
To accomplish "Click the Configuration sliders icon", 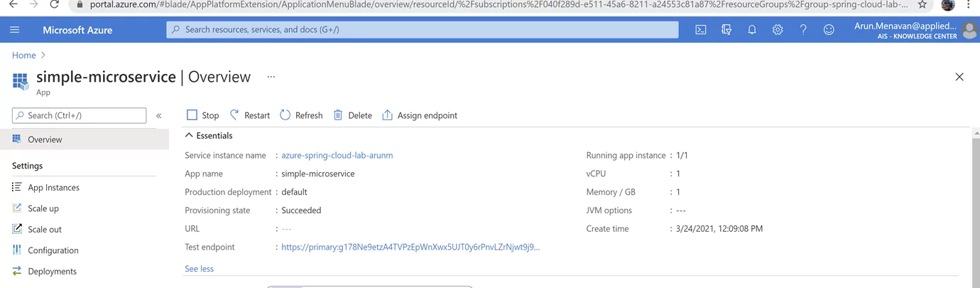I will pyautogui.click(x=17, y=250).
